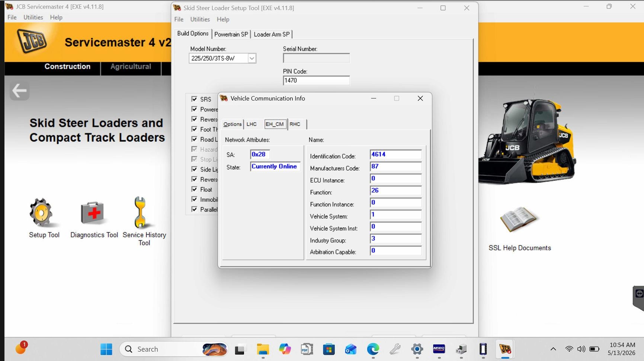Open the SSL Help Documents book icon

pyautogui.click(x=518, y=219)
